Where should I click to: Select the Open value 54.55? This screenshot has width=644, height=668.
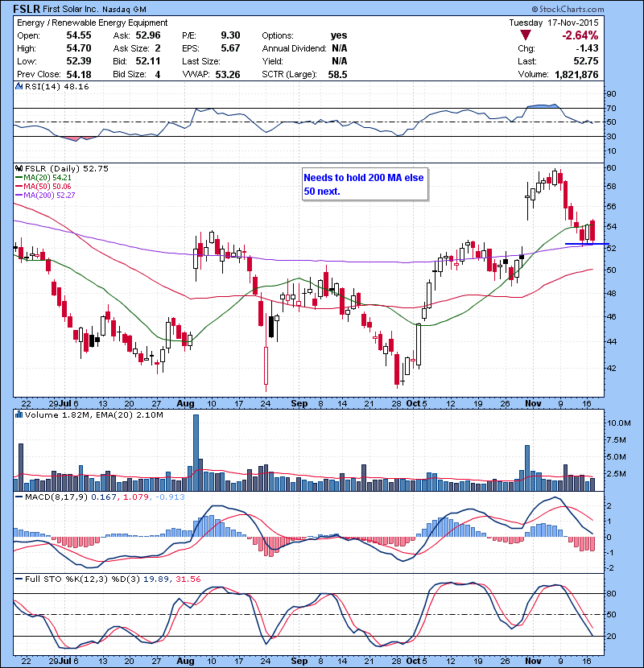coord(79,35)
